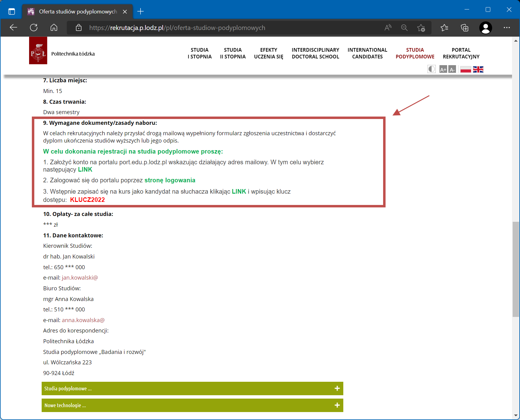Decrease font size with A- icon

(452, 69)
